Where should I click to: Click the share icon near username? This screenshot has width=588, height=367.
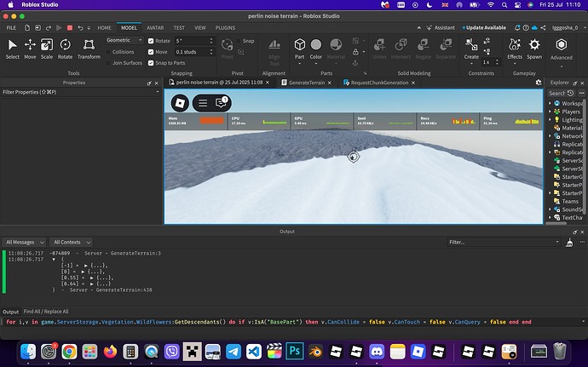[x=543, y=28]
